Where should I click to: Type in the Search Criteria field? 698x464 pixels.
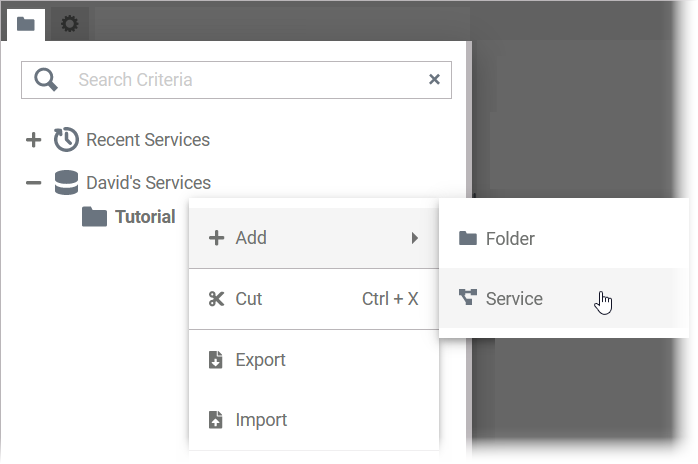(240, 80)
